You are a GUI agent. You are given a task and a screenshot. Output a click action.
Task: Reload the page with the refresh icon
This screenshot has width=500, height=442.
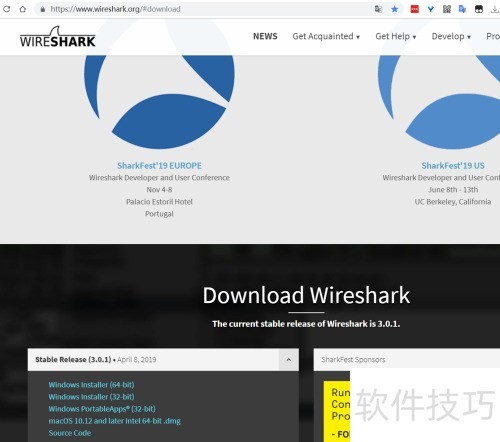6,9
